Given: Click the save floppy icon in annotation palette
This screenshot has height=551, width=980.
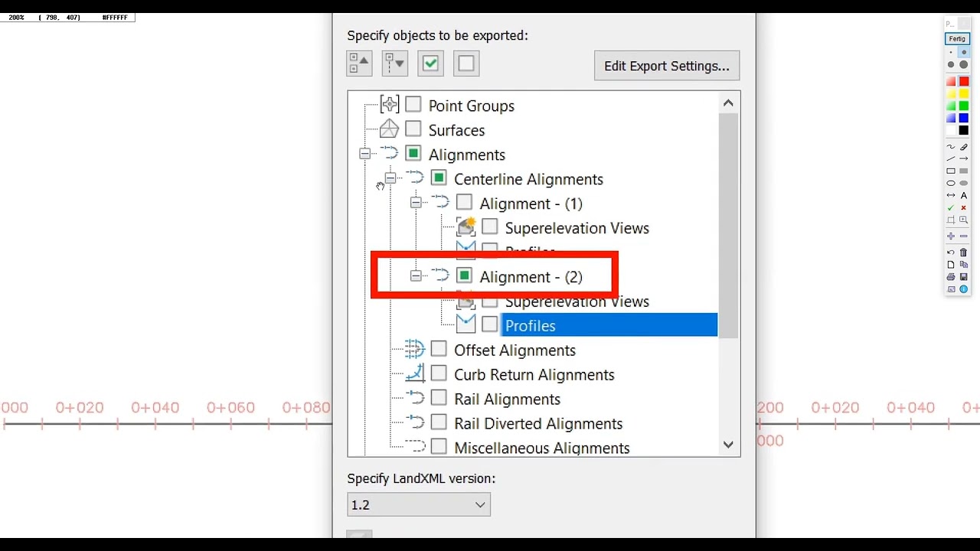Looking at the screenshot, I should point(964,276).
